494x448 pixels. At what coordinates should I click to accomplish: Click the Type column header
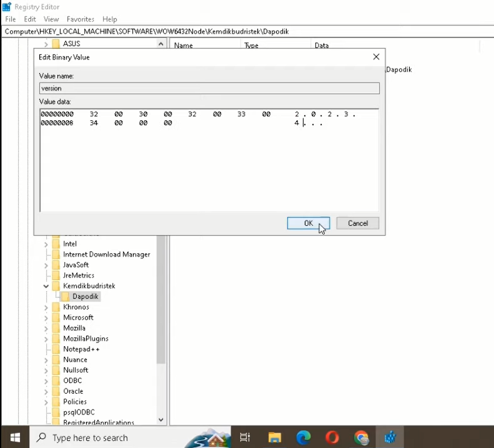point(276,46)
